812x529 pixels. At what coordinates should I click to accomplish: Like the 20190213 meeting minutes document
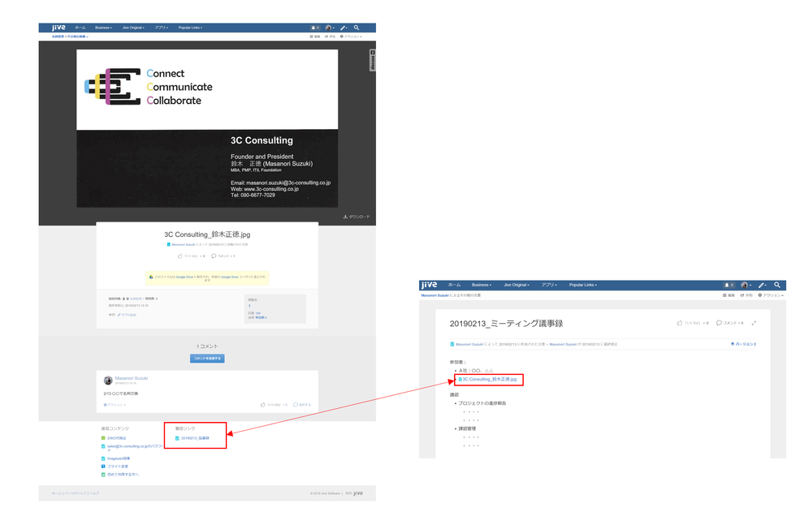679,322
